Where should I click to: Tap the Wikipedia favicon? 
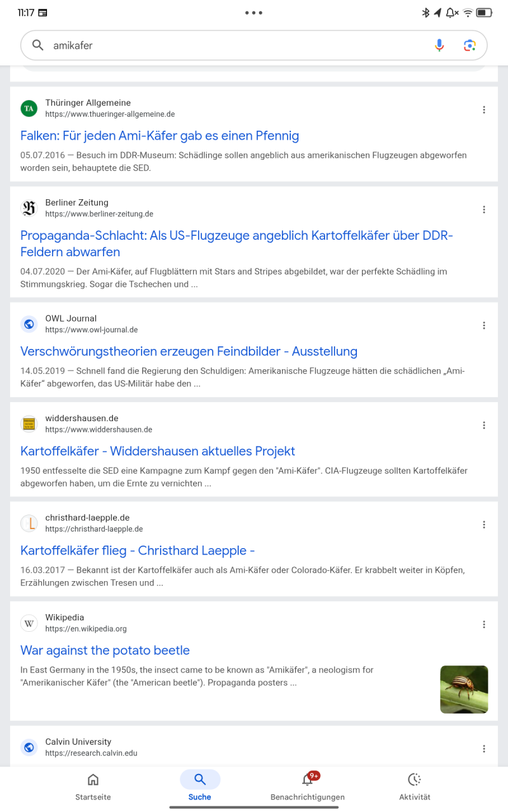[x=29, y=623]
